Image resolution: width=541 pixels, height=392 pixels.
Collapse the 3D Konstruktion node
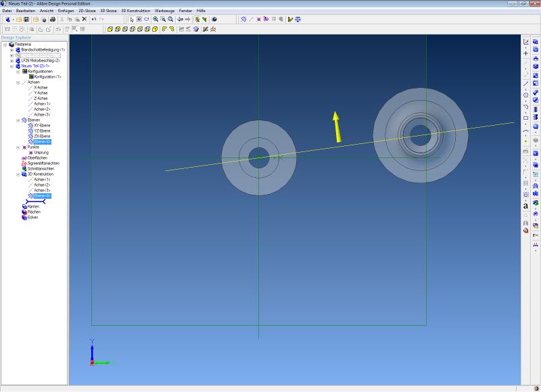(18, 174)
